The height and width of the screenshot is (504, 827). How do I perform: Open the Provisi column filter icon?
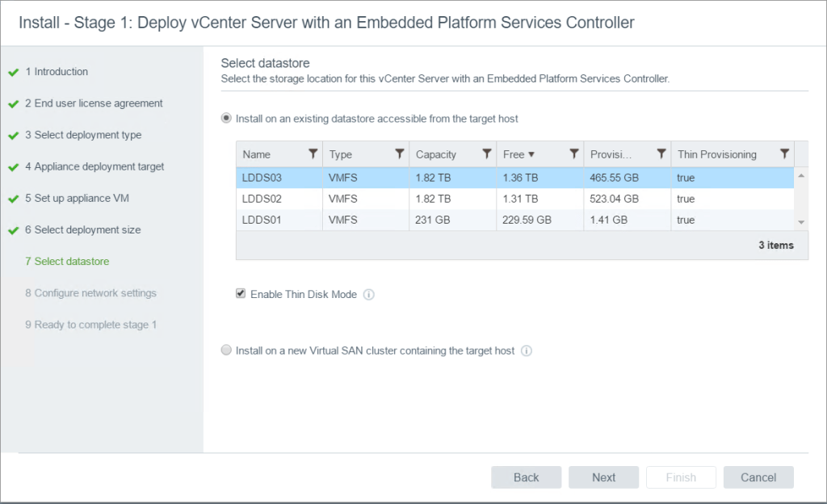point(661,153)
